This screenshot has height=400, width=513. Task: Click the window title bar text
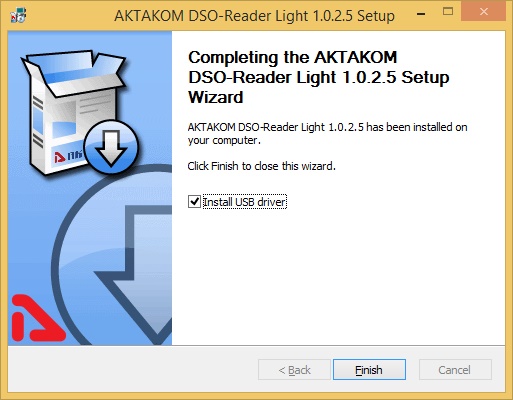pyautogui.click(x=254, y=16)
